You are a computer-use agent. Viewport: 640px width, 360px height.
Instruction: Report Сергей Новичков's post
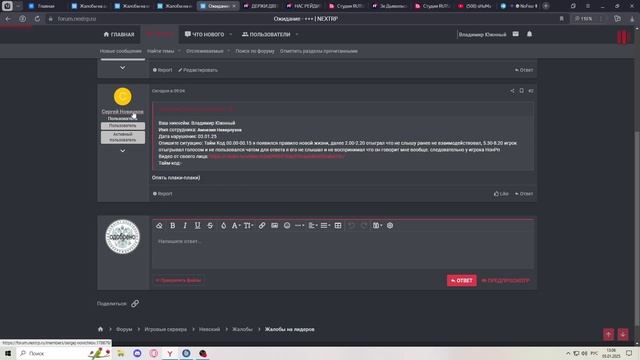tap(162, 193)
